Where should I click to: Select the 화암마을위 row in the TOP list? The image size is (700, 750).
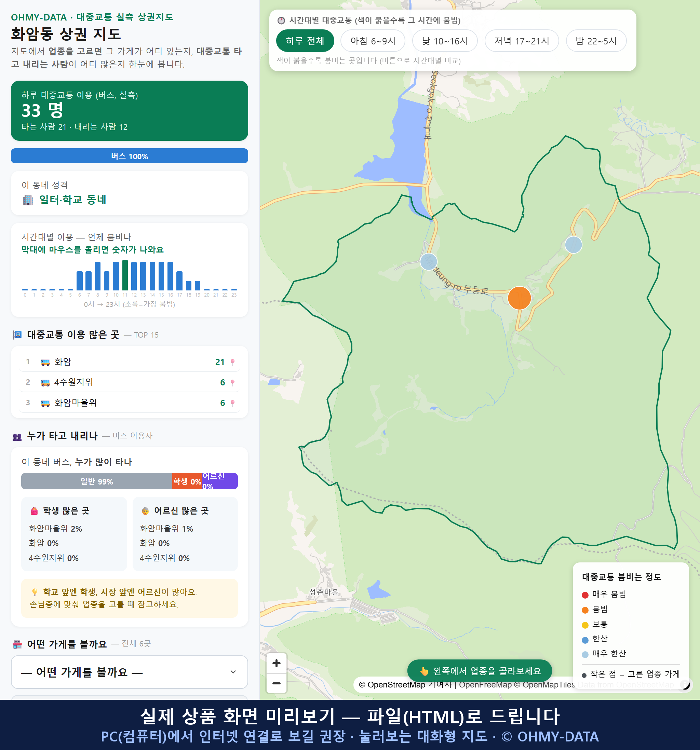(x=130, y=403)
